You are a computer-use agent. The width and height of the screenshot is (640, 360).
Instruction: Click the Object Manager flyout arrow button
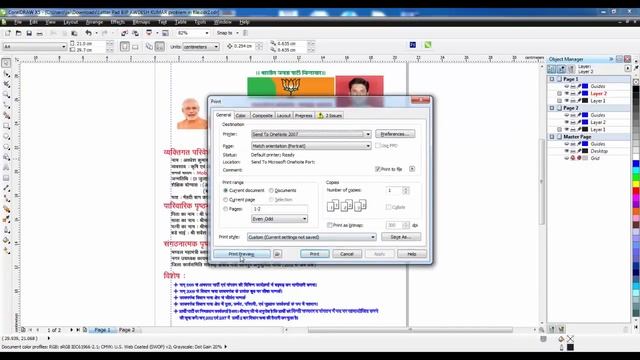[628, 69]
